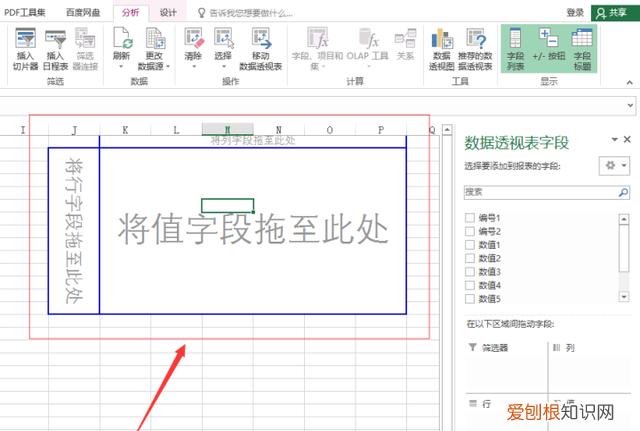Switch to the Design (设计) tab
Screen dimensions: 640x431
[168, 13]
